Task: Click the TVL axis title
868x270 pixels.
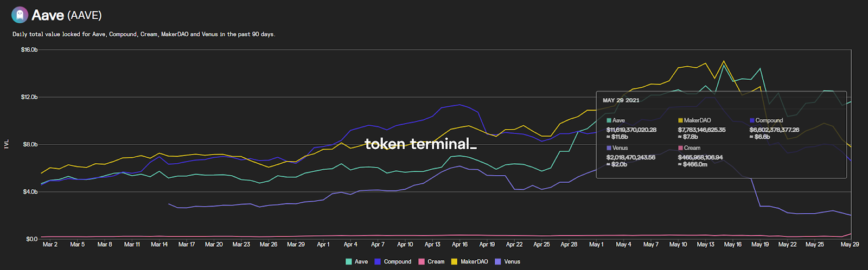Action: coord(7,144)
